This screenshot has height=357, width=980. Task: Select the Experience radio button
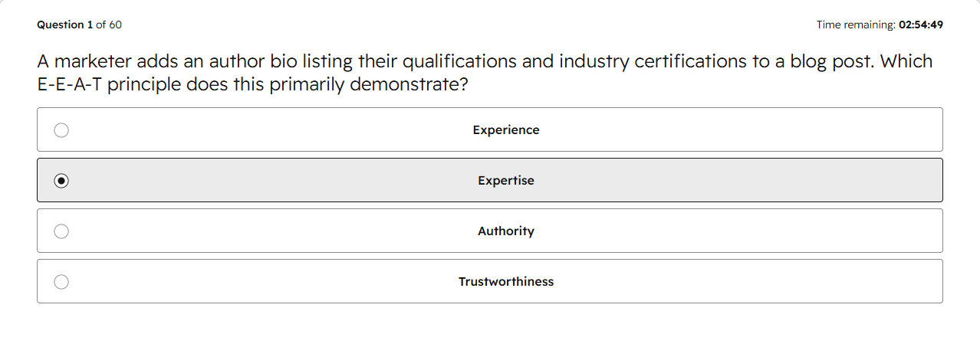coord(61,130)
